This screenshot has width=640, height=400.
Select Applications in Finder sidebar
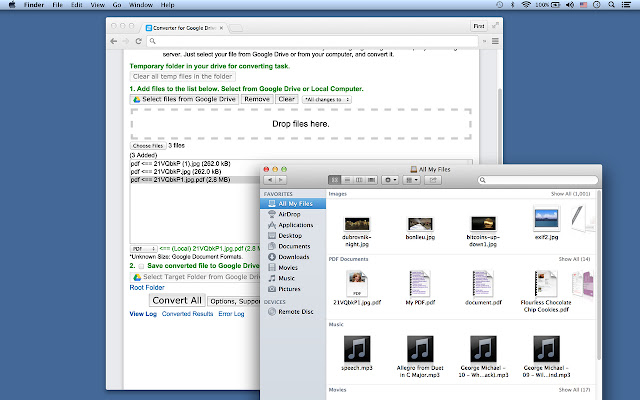coord(293,225)
